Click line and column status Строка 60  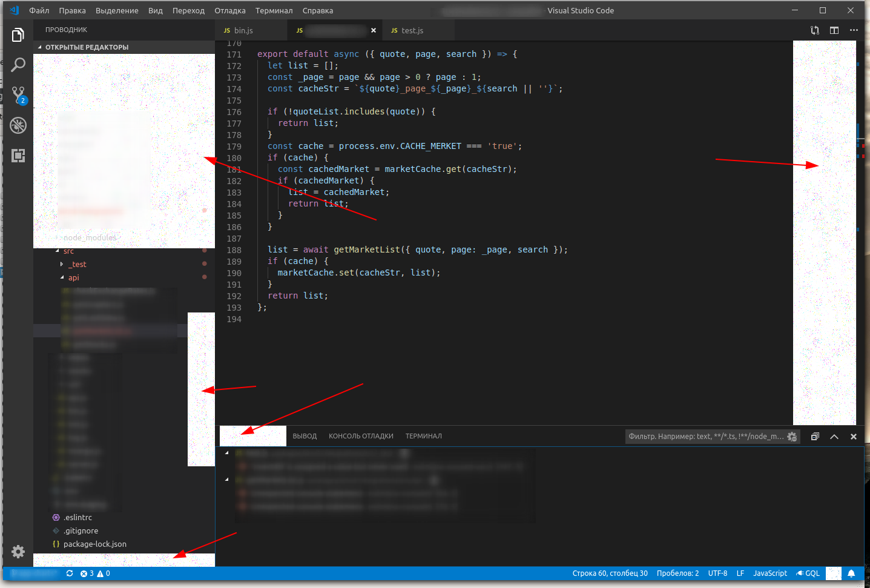click(x=610, y=573)
